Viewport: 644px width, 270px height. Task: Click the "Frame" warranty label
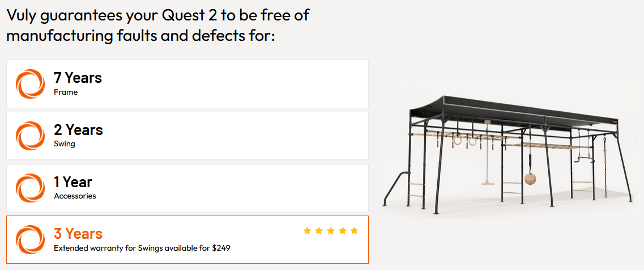tap(66, 92)
